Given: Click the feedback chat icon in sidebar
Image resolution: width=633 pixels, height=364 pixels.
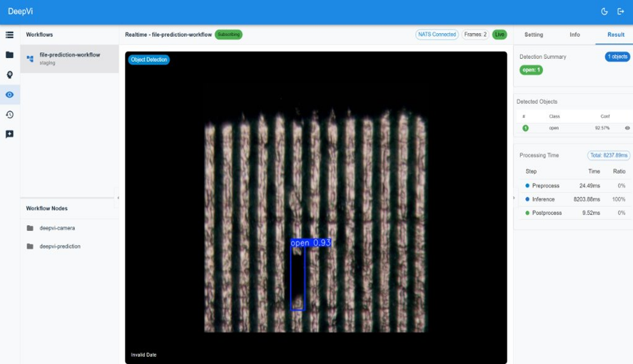Looking at the screenshot, I should [10, 134].
